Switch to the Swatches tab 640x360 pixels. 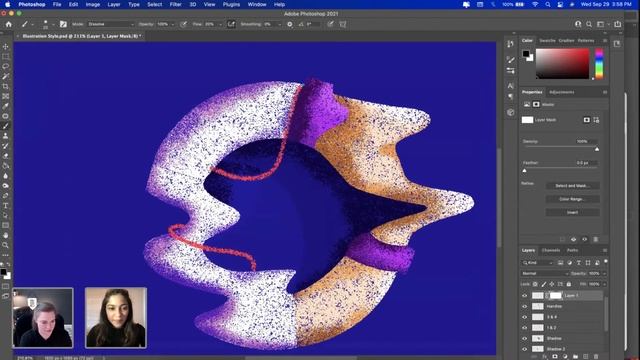(x=547, y=40)
